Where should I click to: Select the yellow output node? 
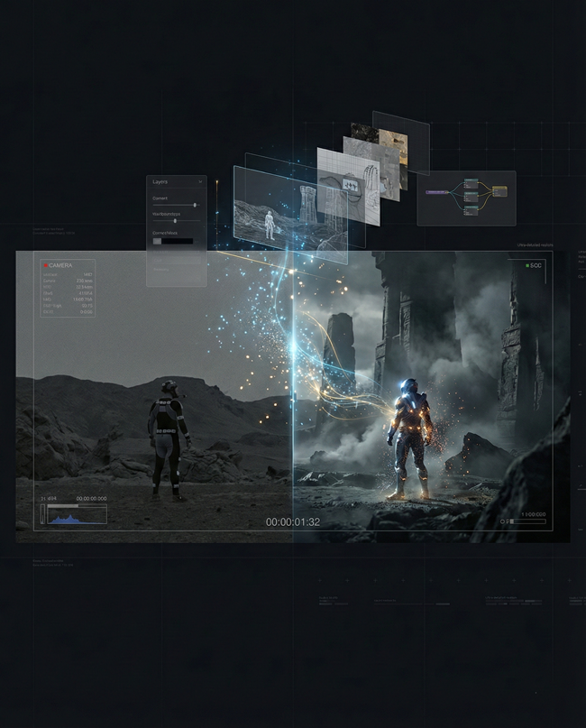(499, 190)
